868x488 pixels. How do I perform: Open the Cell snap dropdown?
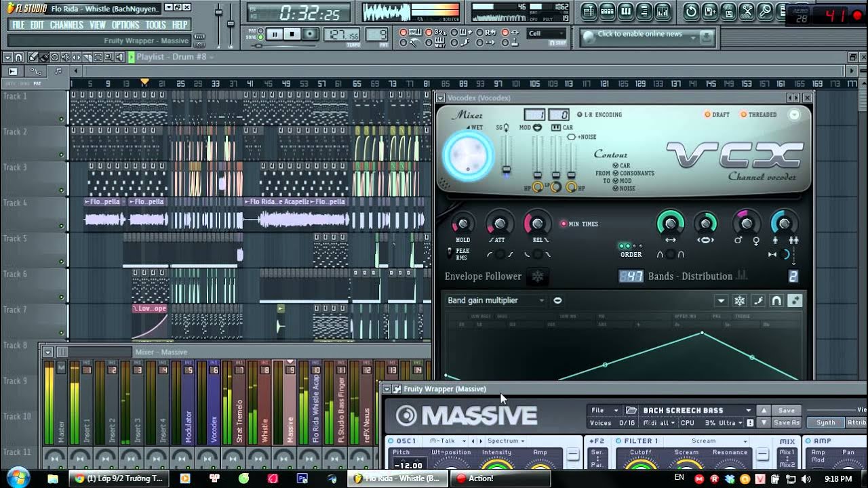pyautogui.click(x=546, y=34)
